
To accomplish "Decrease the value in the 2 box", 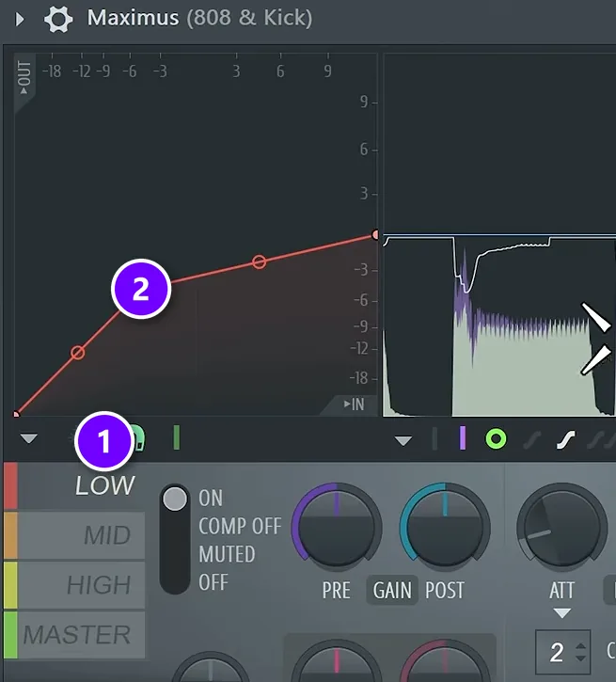I will click(x=580, y=658).
